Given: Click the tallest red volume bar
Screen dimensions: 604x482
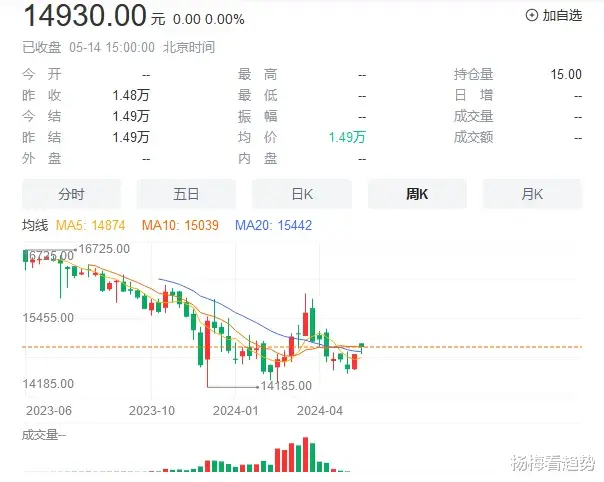Looking at the screenshot, I should tap(306, 455).
